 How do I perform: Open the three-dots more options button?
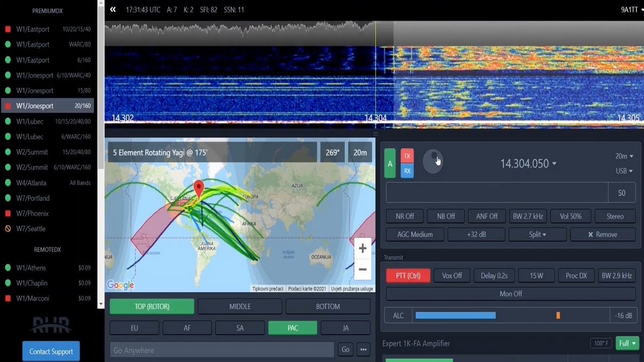click(363, 350)
